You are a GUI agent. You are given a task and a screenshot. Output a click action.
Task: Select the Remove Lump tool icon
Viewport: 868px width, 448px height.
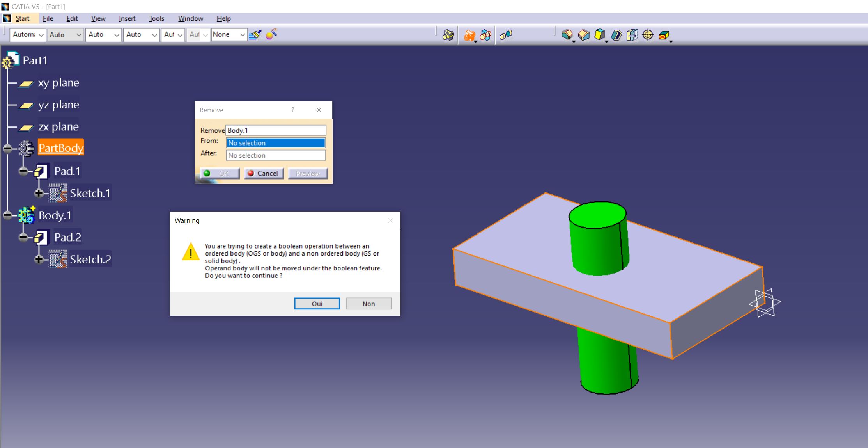506,35
